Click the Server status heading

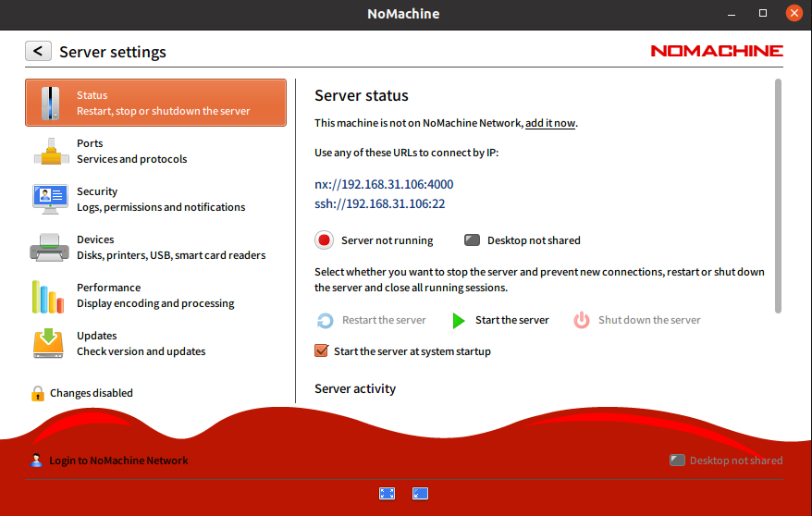[x=362, y=96]
